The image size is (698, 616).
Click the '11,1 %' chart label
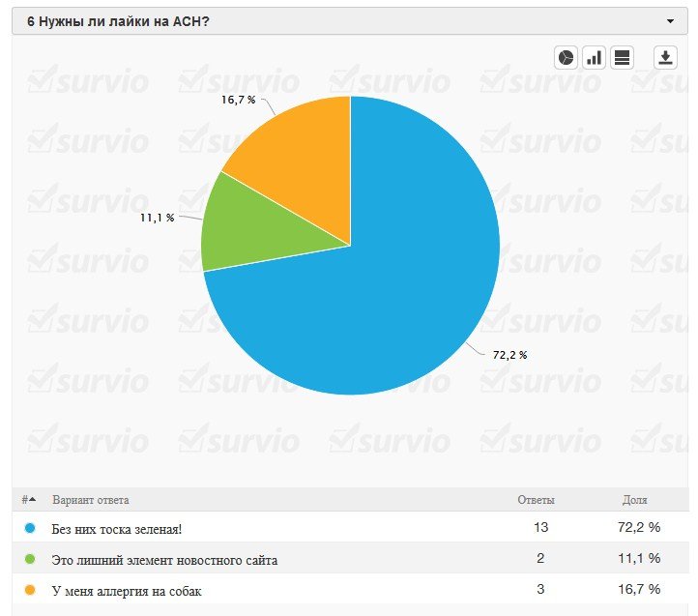pos(157,218)
